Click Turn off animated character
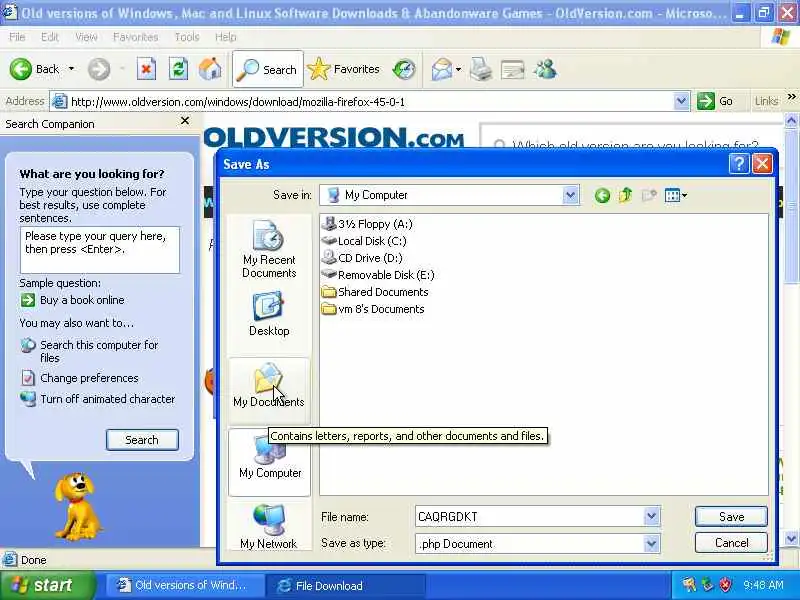Screen dimensions: 800x600 [108, 399]
